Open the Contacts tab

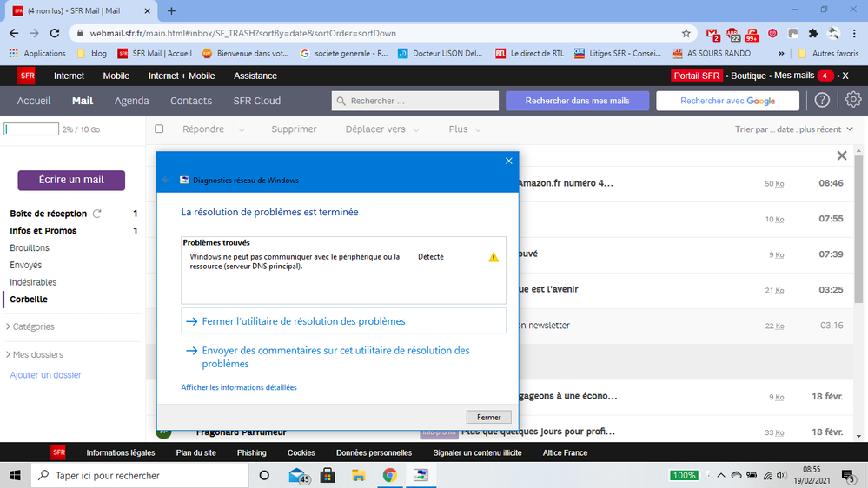(191, 101)
